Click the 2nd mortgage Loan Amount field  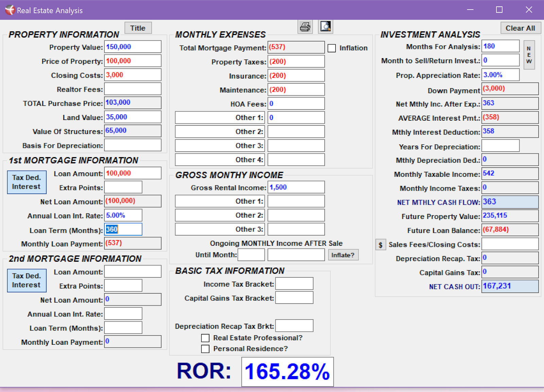click(133, 272)
